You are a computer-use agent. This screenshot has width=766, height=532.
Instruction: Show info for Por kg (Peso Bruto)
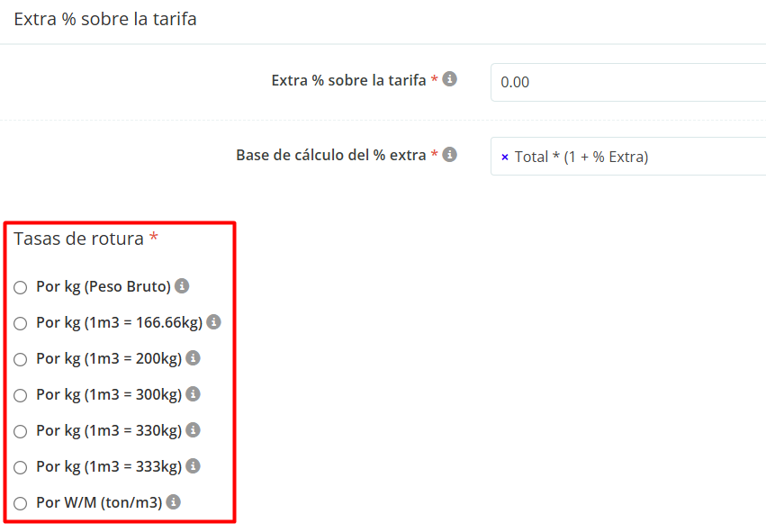point(182,286)
